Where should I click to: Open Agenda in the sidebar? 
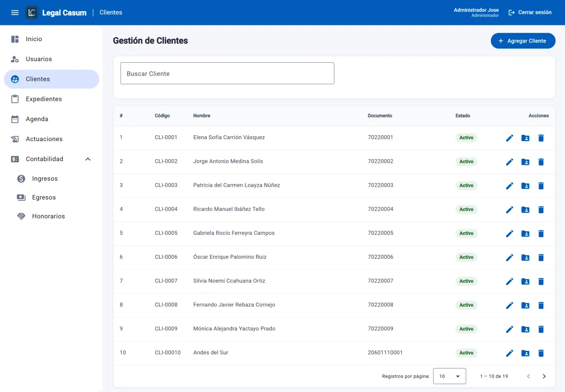click(x=51, y=119)
